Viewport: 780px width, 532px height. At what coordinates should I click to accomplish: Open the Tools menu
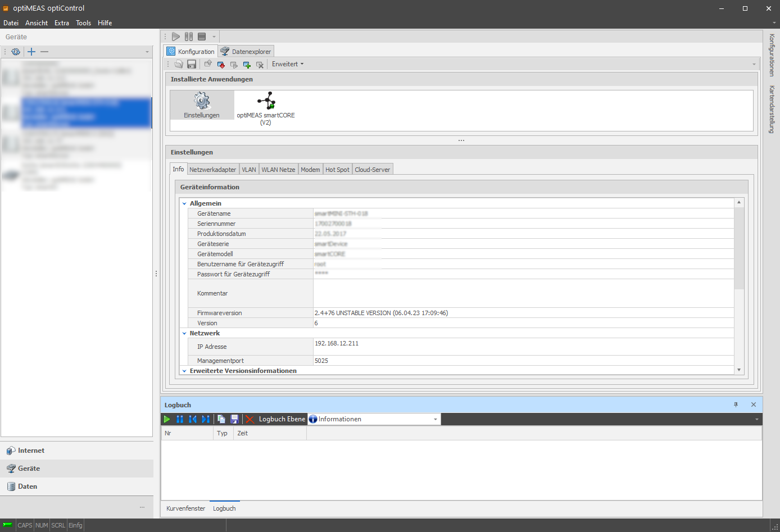point(84,23)
